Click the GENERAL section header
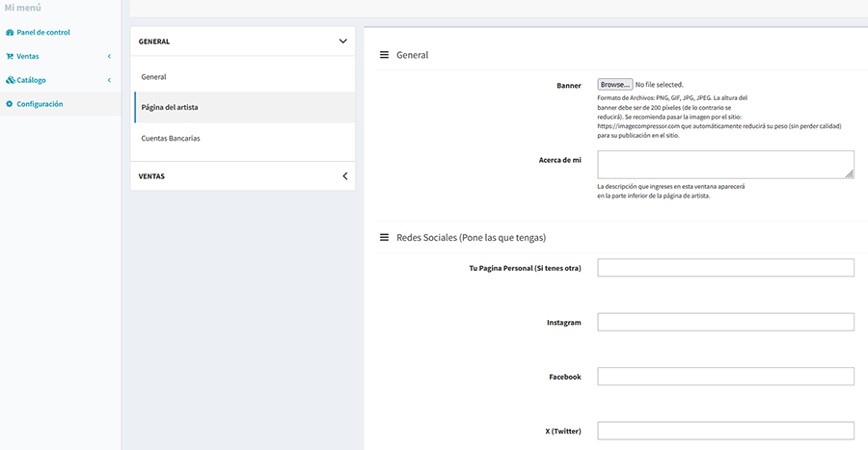This screenshot has height=450, width=868. point(242,41)
